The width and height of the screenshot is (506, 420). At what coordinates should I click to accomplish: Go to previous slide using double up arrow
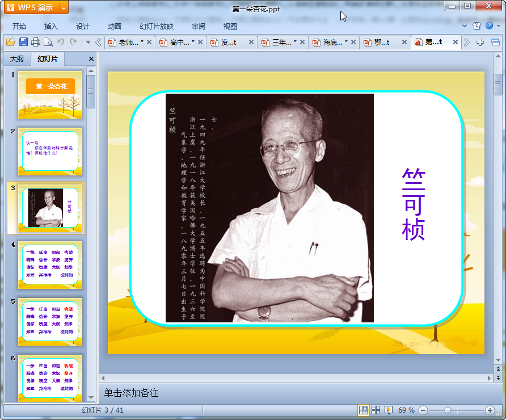click(x=499, y=368)
